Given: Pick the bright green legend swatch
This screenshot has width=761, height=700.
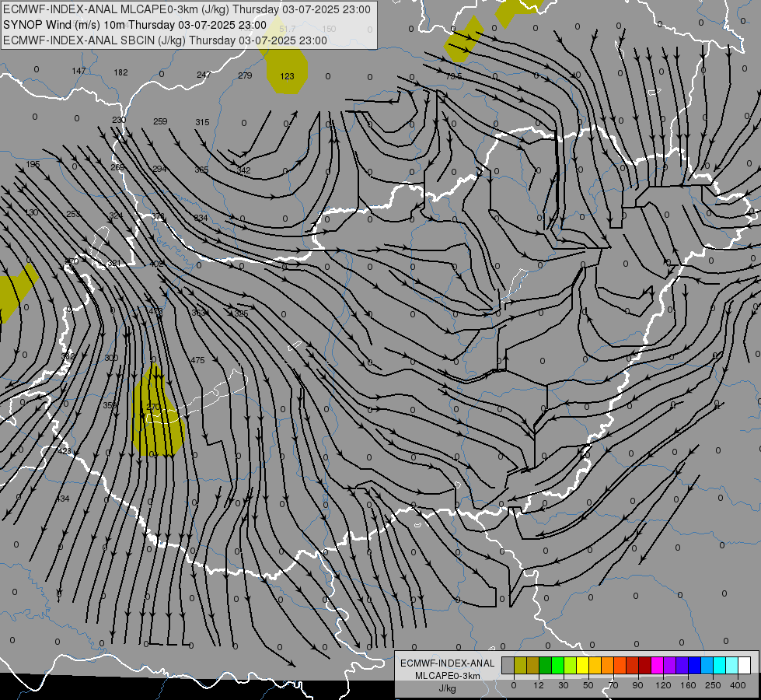Looking at the screenshot, I should (557, 665).
